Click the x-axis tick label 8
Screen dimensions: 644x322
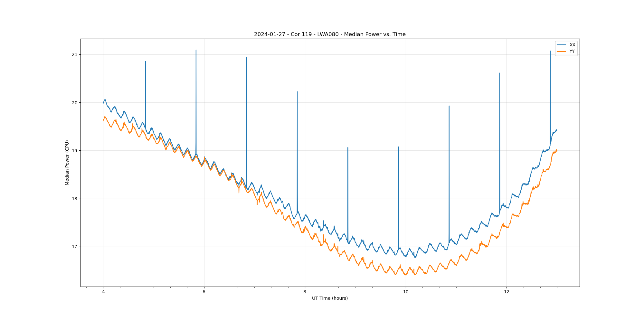click(305, 292)
